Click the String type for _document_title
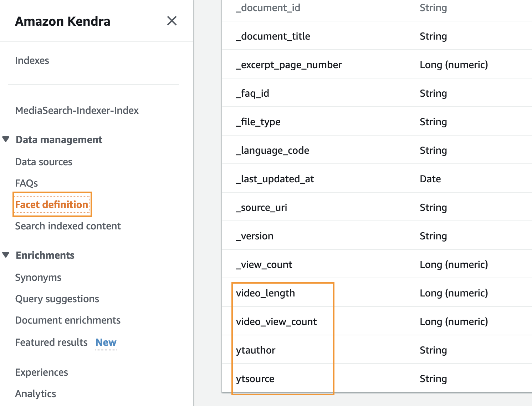 coord(433,36)
